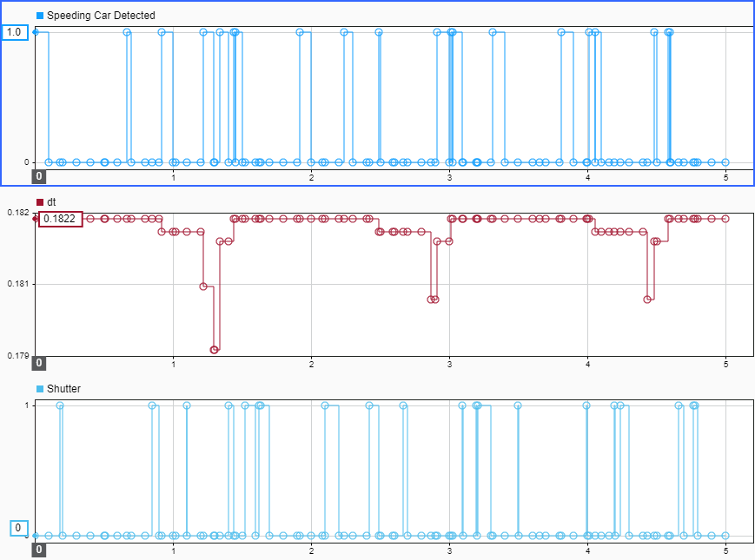Click the Shutter plot 0 cursor value box
This screenshot has height=560, width=755.
(x=19, y=528)
